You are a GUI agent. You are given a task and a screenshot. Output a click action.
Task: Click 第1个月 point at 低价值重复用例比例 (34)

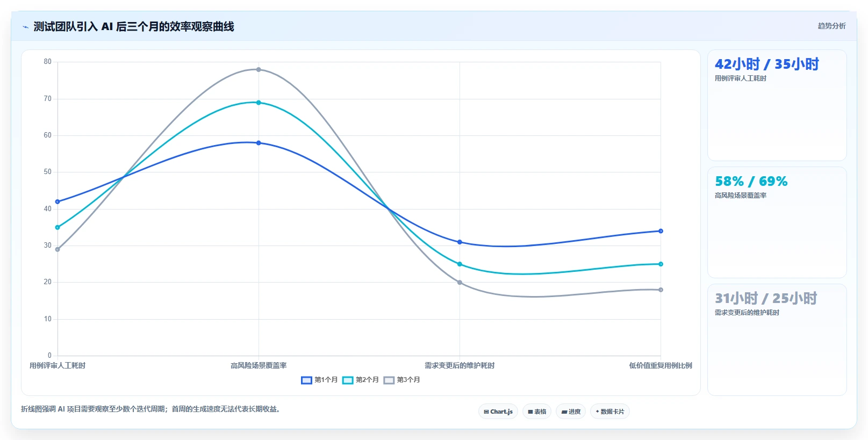[x=661, y=231]
